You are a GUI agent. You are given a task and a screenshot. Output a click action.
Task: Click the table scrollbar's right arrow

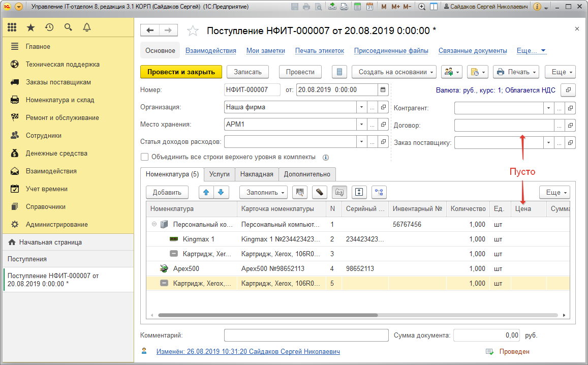[564, 315]
